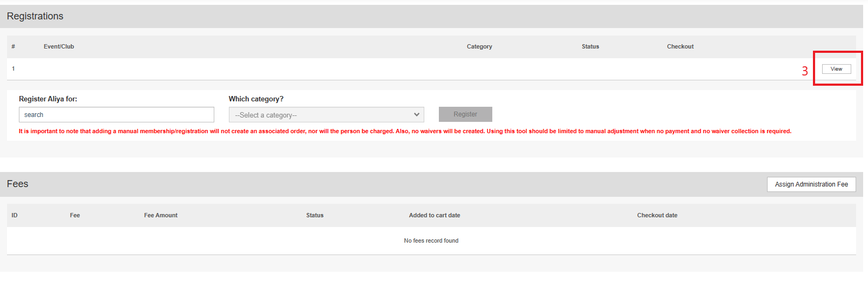
Task: Click the Fees section heading
Action: 18,184
